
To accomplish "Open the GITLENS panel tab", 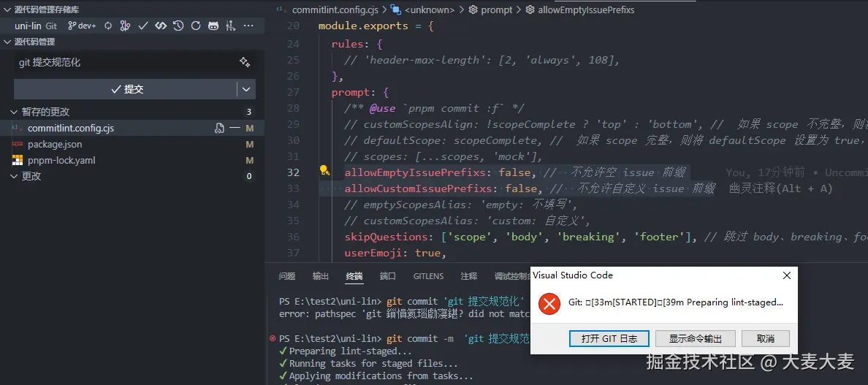I will (x=428, y=276).
